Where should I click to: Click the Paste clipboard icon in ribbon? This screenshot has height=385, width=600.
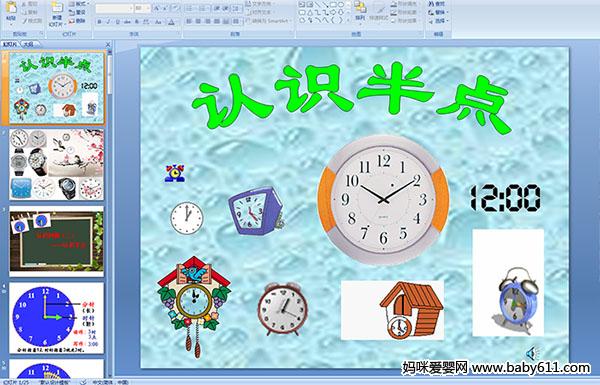click(11, 8)
